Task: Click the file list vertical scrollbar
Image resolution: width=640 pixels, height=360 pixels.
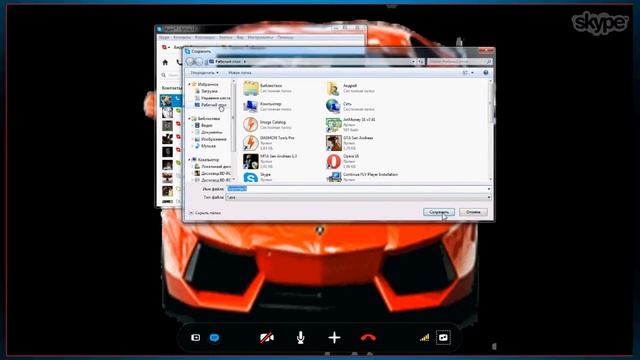Action: [x=491, y=131]
